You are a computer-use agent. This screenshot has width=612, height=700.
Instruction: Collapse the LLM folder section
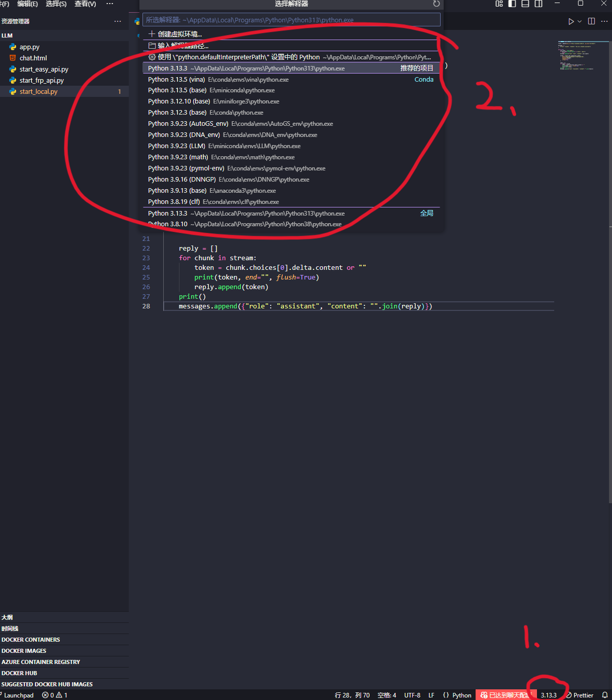(64, 36)
